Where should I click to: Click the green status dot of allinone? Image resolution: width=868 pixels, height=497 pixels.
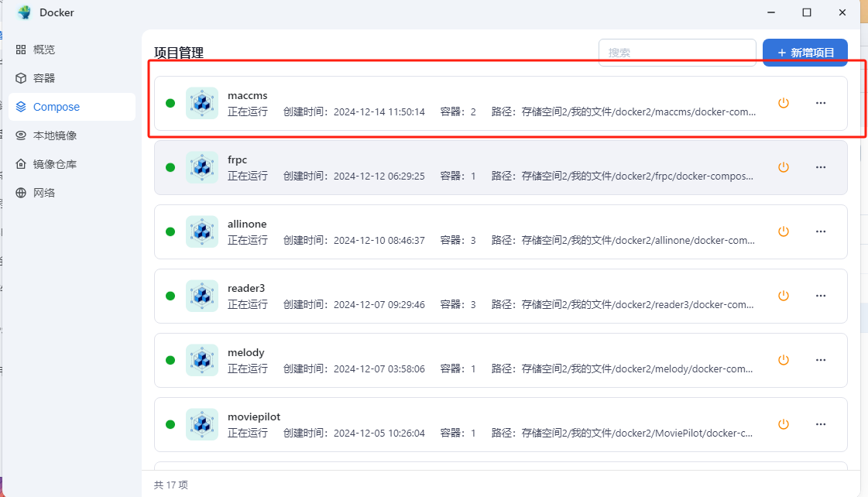click(170, 231)
